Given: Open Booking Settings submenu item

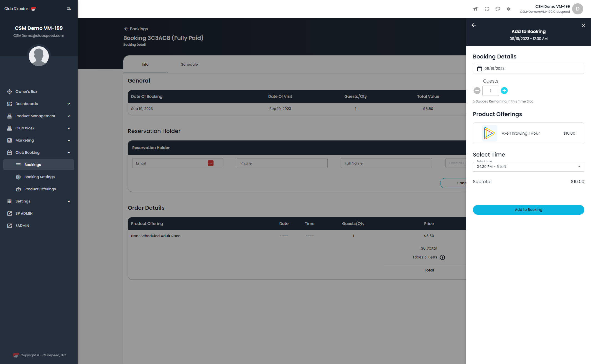Looking at the screenshot, I should (x=39, y=177).
